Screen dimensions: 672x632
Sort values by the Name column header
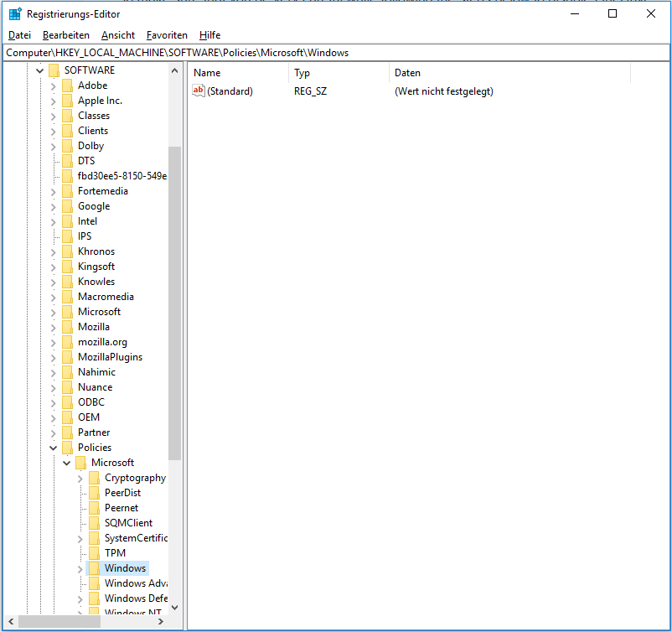[239, 73]
